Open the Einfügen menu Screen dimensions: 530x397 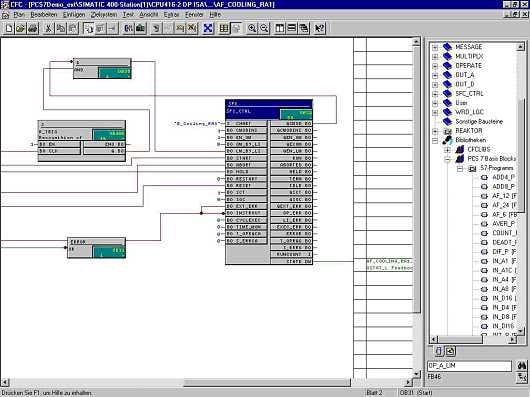[74, 15]
